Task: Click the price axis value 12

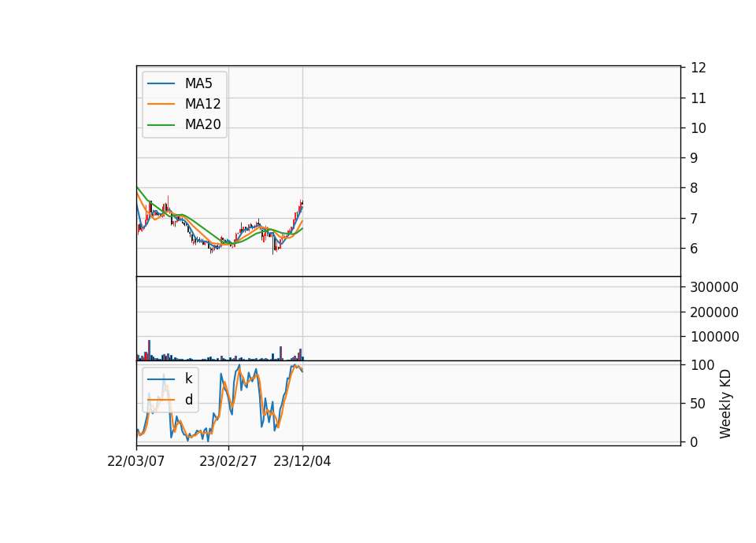Action: [699, 68]
